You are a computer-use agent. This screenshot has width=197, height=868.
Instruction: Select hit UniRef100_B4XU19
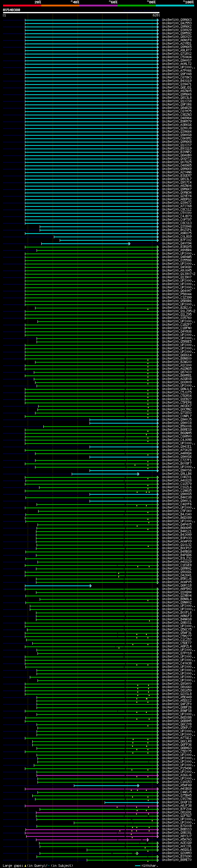(x=177, y=81)
